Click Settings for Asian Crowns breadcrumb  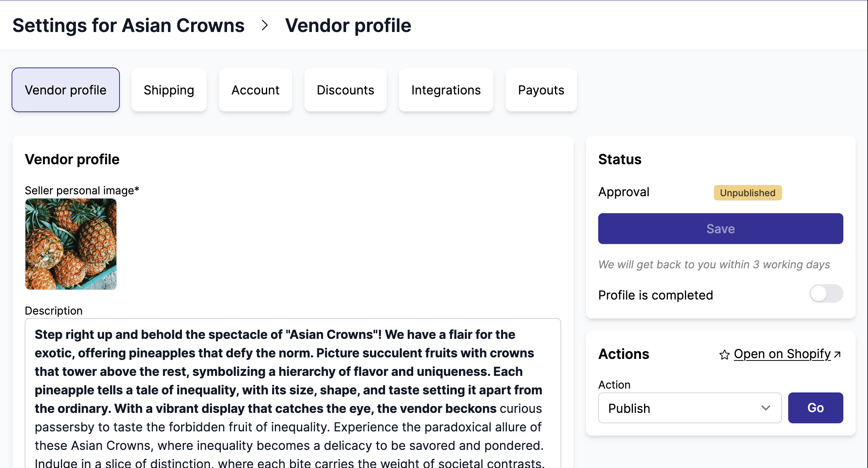[x=129, y=25]
